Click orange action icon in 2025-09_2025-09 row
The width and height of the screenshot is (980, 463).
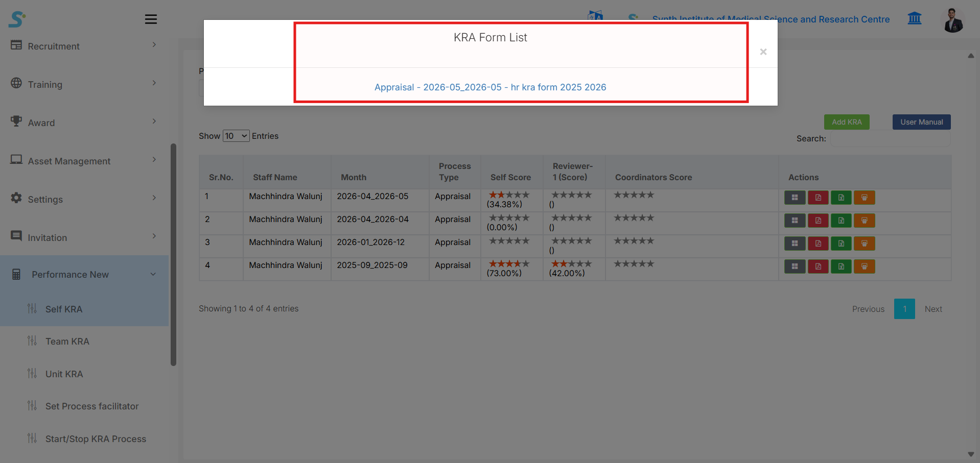point(865,266)
